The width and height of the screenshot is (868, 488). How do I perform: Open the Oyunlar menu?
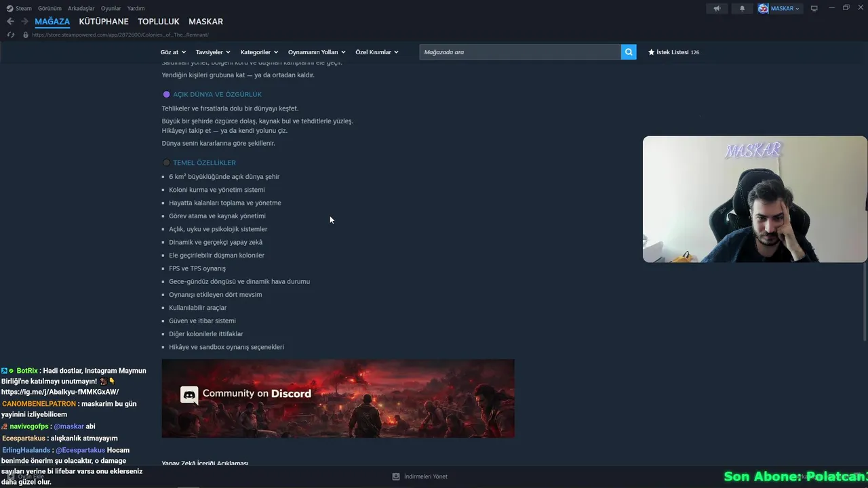(111, 8)
